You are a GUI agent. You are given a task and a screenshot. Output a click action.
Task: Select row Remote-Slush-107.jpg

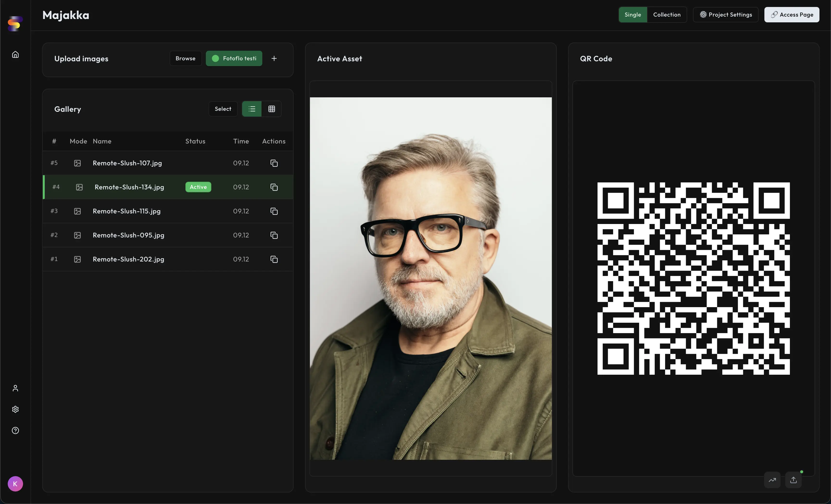[x=168, y=163]
